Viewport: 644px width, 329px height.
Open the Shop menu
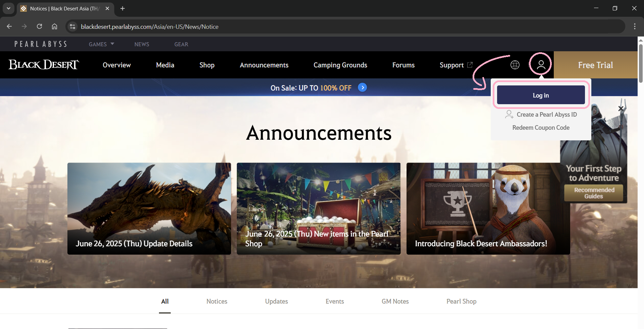pos(207,65)
